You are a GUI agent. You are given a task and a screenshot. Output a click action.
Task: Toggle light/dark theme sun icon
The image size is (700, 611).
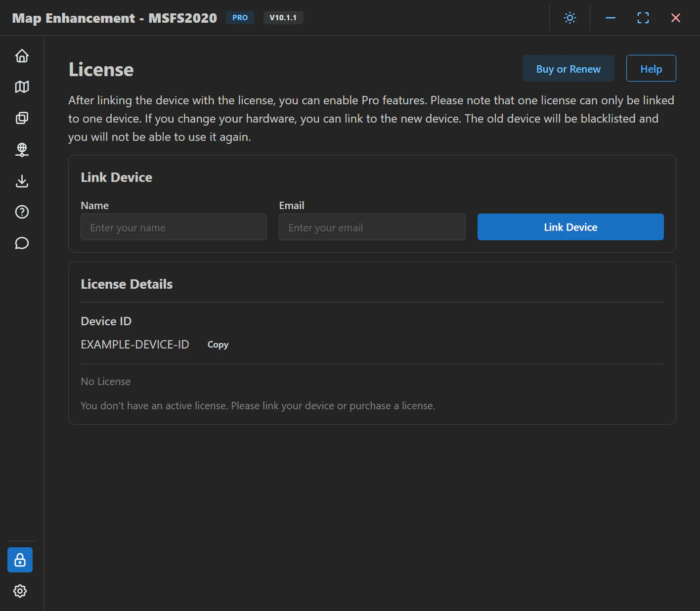tap(570, 18)
